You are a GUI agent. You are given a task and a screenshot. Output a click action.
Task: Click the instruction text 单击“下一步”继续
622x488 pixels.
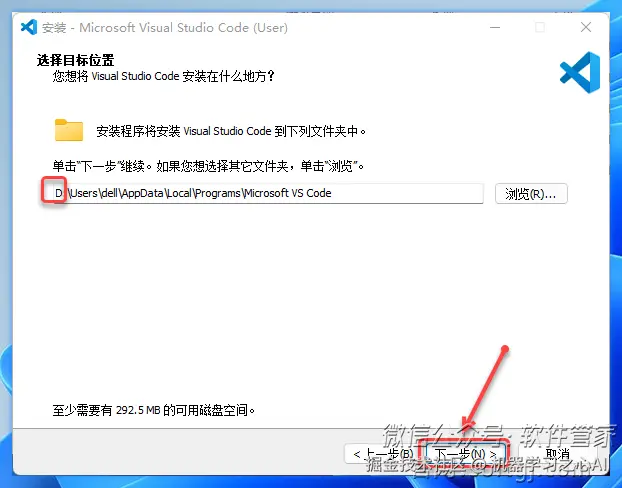pyautogui.click(x=102, y=165)
